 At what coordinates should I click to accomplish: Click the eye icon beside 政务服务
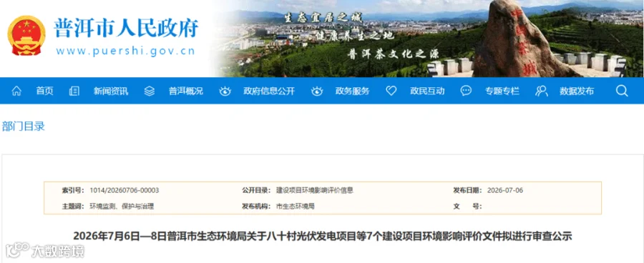tap(317, 91)
